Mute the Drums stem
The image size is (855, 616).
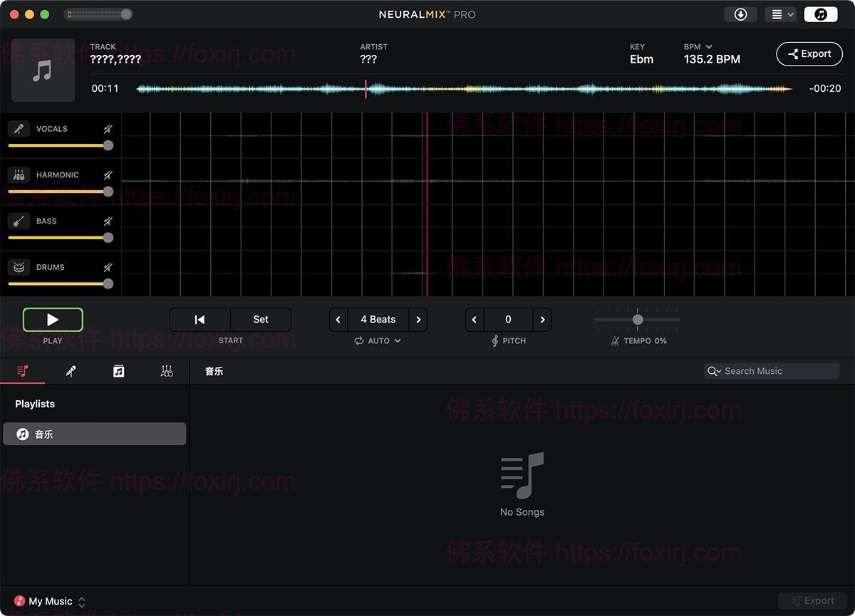pos(108,268)
